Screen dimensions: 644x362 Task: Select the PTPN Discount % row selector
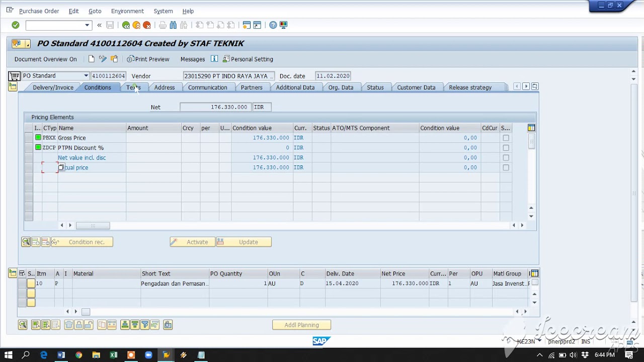coord(29,148)
